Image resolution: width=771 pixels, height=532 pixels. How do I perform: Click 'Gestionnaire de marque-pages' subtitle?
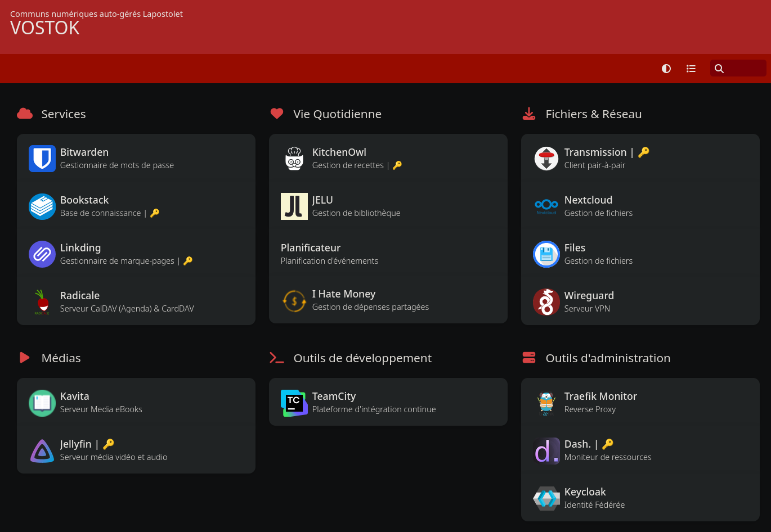point(117,261)
